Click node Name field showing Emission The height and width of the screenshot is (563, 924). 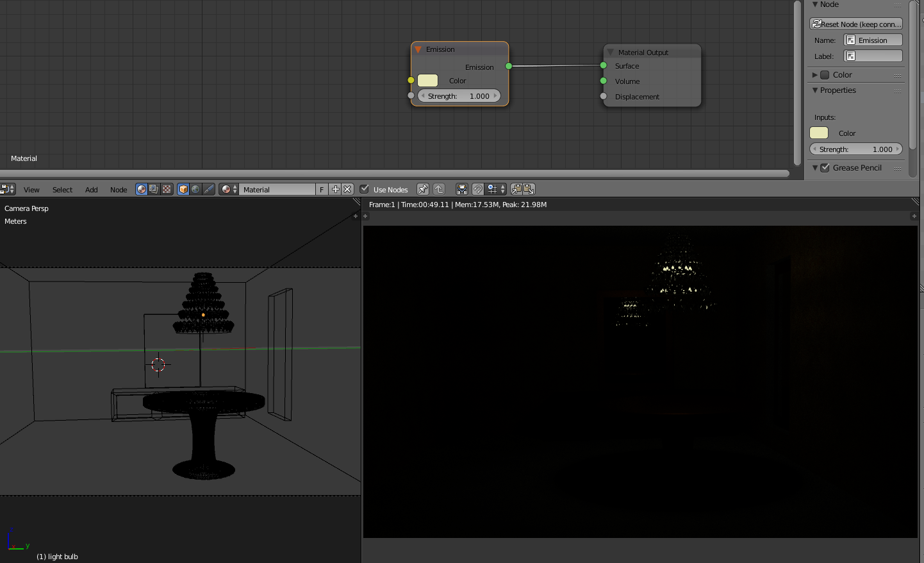[x=873, y=40]
